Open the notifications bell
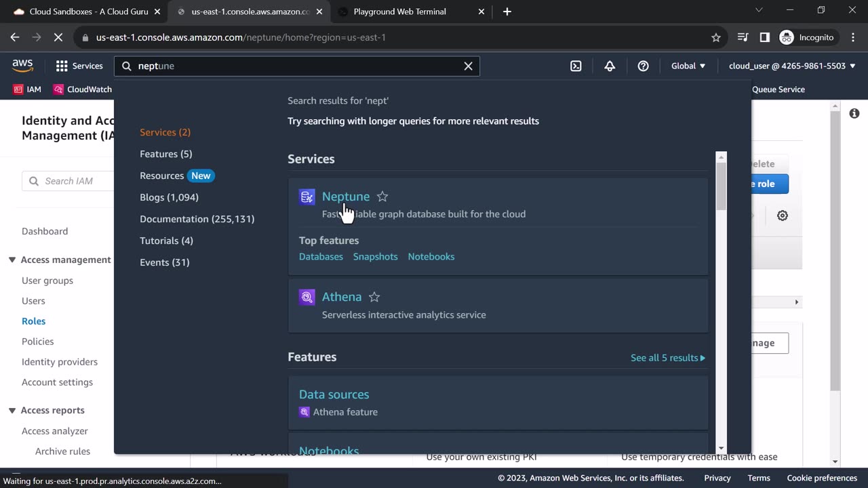Image resolution: width=868 pixels, height=488 pixels. tap(610, 66)
